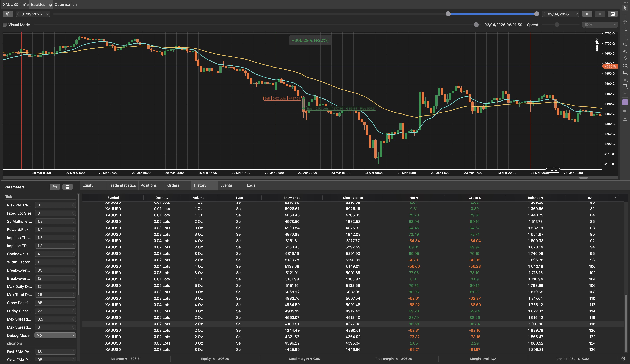
Task: Select the crosshair tool in right toolbar
Action: pyautogui.click(x=625, y=15)
